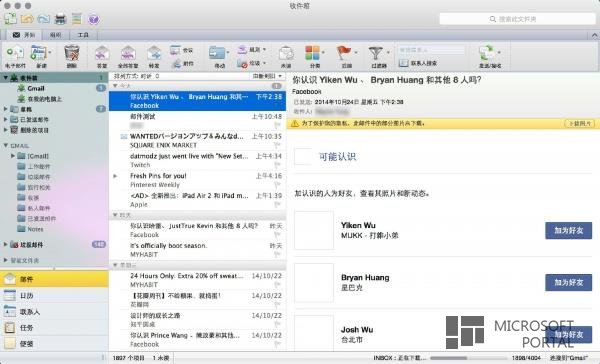Switch to Tasks view in the navigation pane
This screenshot has height=364, width=600.
pyautogui.click(x=54, y=328)
